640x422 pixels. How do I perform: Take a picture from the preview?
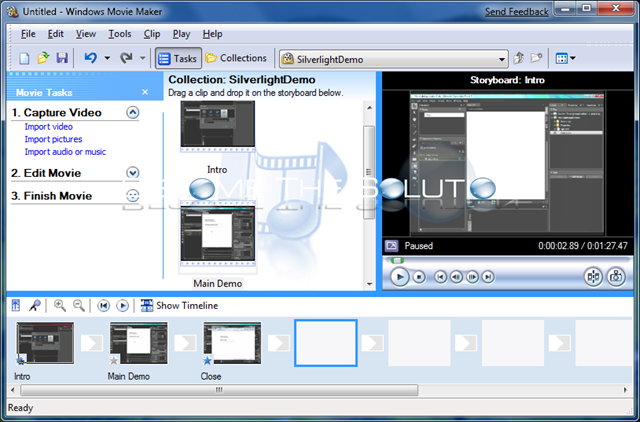[x=616, y=277]
